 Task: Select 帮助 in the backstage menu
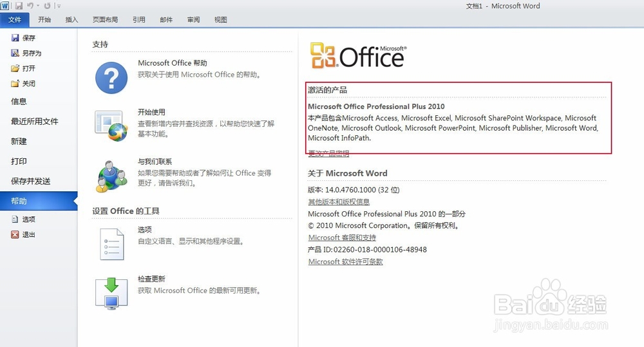pyautogui.click(x=39, y=201)
